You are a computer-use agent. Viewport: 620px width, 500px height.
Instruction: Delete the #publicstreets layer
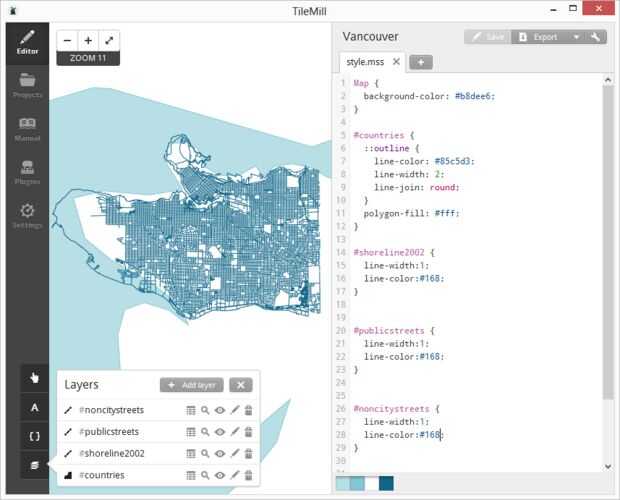coord(248,432)
